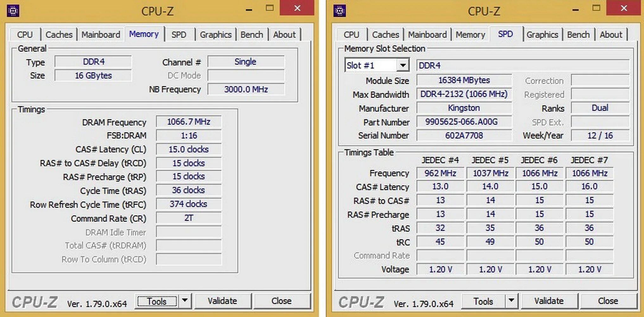The width and height of the screenshot is (644, 317).
Task: Click the JEDEC #6 voltage cell 1.20 V
Action: [540, 269]
